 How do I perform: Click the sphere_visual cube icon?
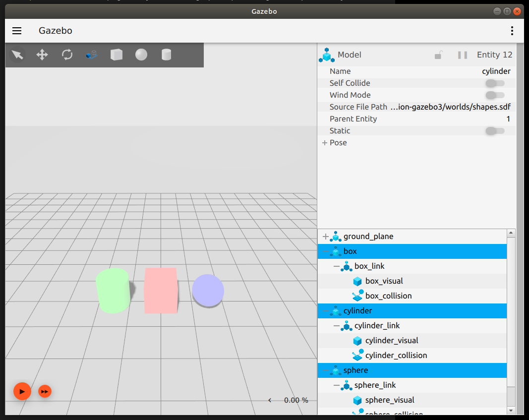click(x=357, y=400)
